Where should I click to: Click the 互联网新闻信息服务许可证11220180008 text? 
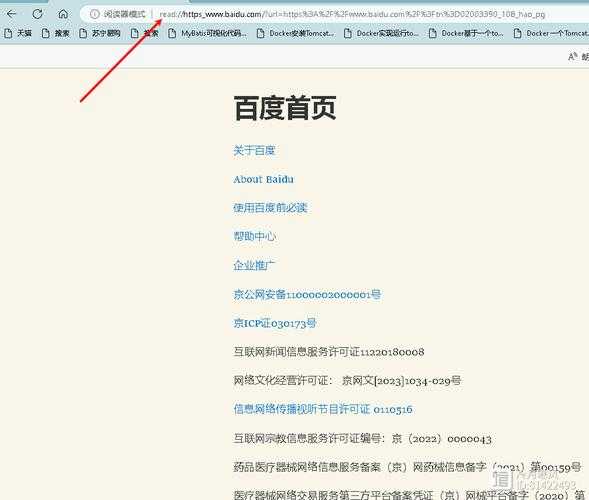point(329,352)
